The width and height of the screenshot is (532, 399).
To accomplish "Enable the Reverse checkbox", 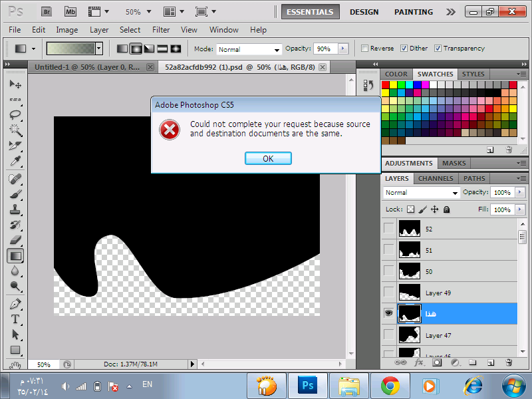I will 364,49.
